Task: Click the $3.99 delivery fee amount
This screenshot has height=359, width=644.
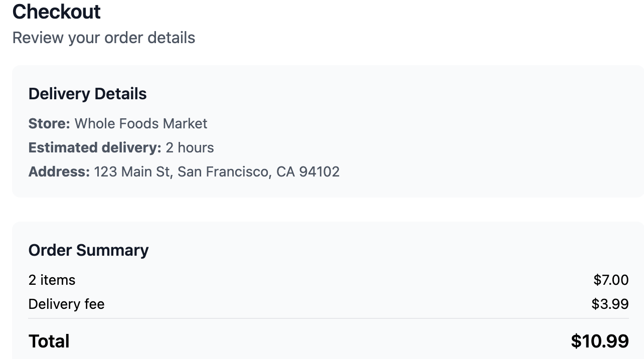Action: click(610, 304)
